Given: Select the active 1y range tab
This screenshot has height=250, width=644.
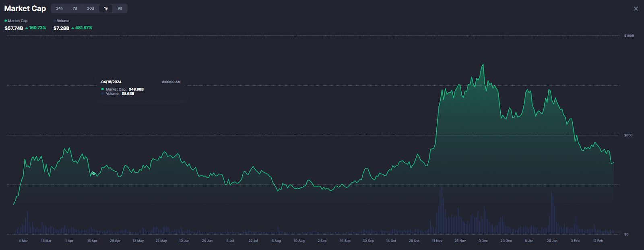Looking at the screenshot, I should (x=106, y=8).
